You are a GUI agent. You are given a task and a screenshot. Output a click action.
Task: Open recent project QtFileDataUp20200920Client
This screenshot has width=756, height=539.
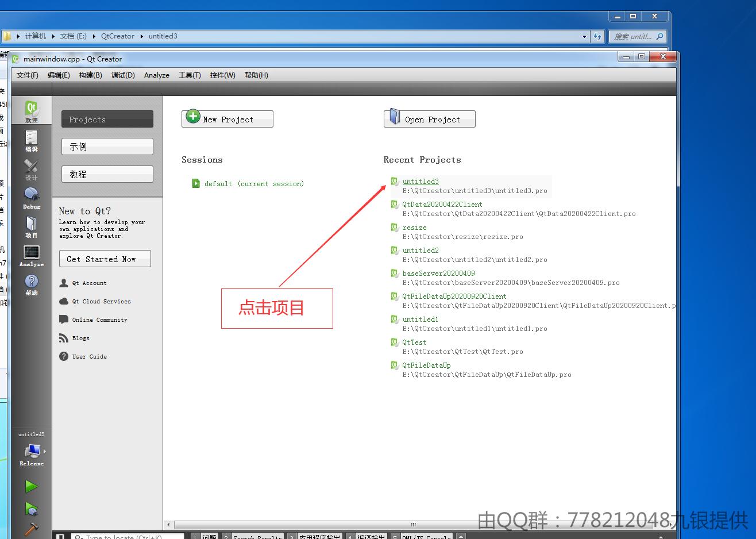454,297
